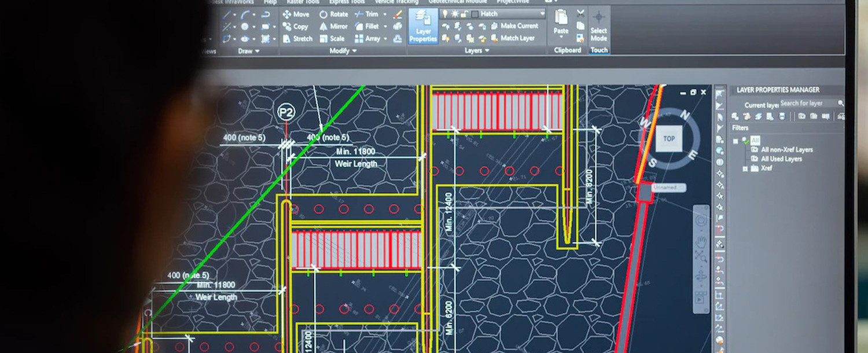Switch to the Geotechnical Module tab
Image resolution: width=868 pixels, height=353 pixels.
[x=457, y=2]
